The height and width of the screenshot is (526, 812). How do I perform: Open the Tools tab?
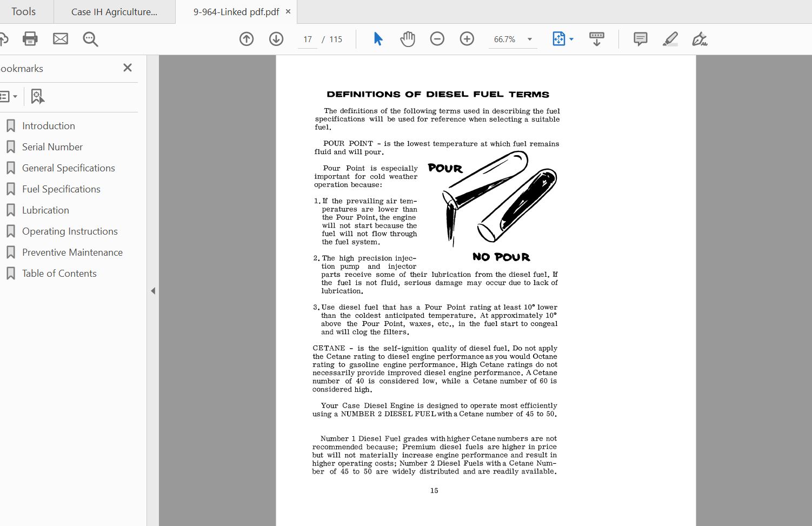click(24, 11)
